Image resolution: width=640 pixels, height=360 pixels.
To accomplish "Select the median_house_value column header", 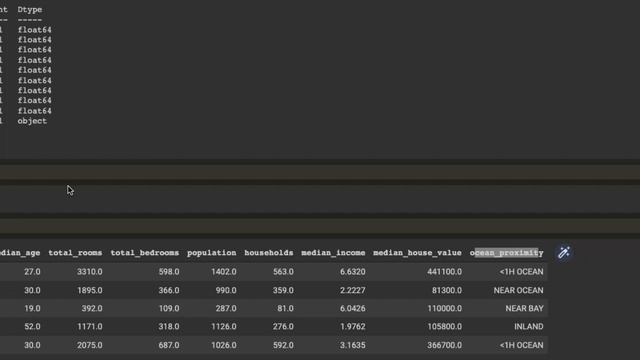I will 417,253.
